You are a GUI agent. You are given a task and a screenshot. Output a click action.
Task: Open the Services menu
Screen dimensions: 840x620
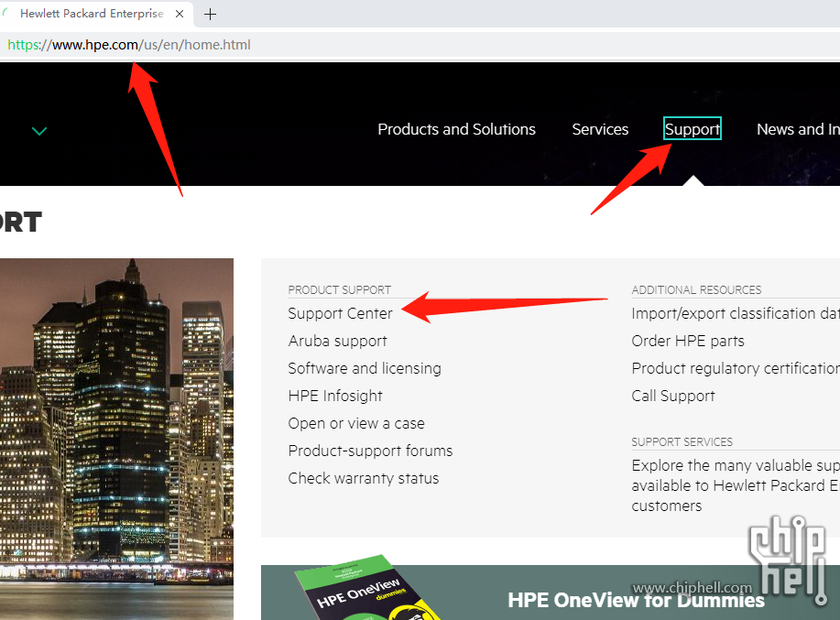600,129
